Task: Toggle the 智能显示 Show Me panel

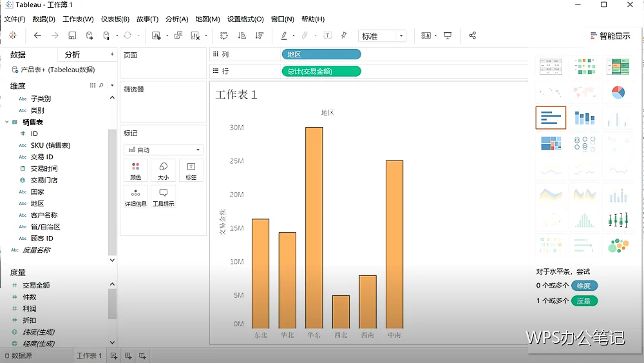Action: click(611, 35)
